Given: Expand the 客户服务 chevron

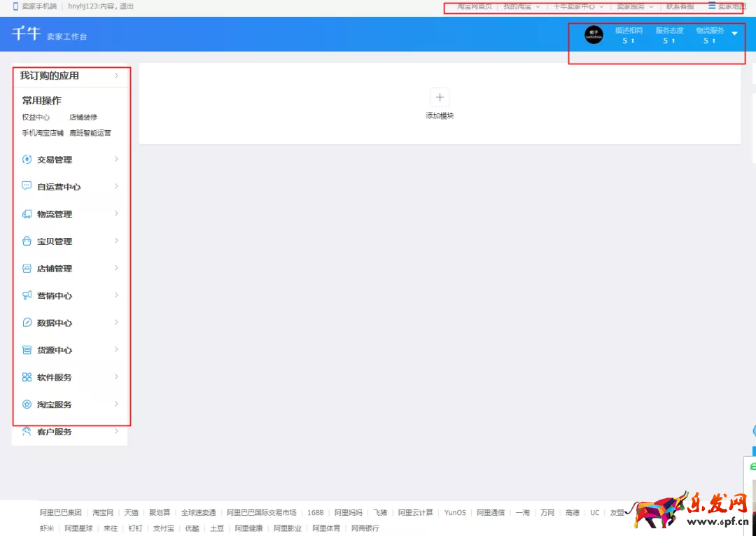Looking at the screenshot, I should (x=116, y=431).
